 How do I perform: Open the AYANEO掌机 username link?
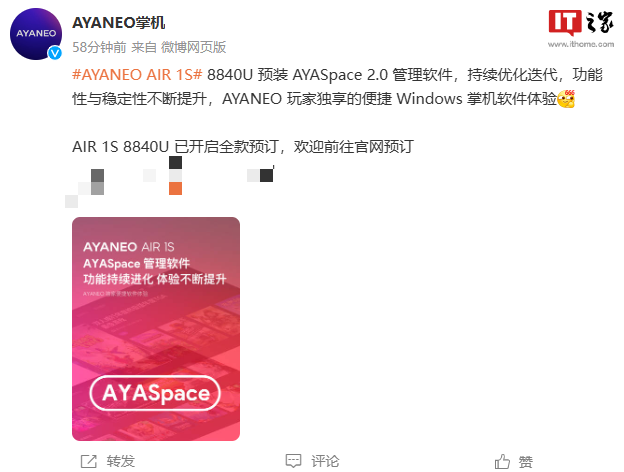click(x=119, y=23)
